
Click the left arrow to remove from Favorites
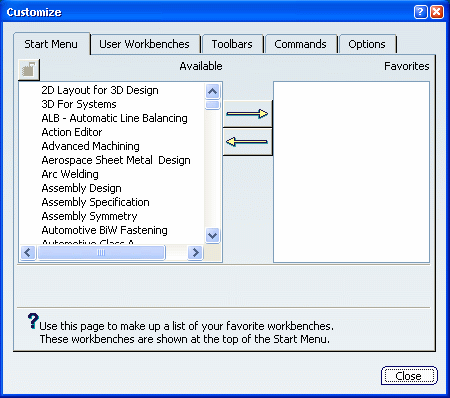[247, 142]
